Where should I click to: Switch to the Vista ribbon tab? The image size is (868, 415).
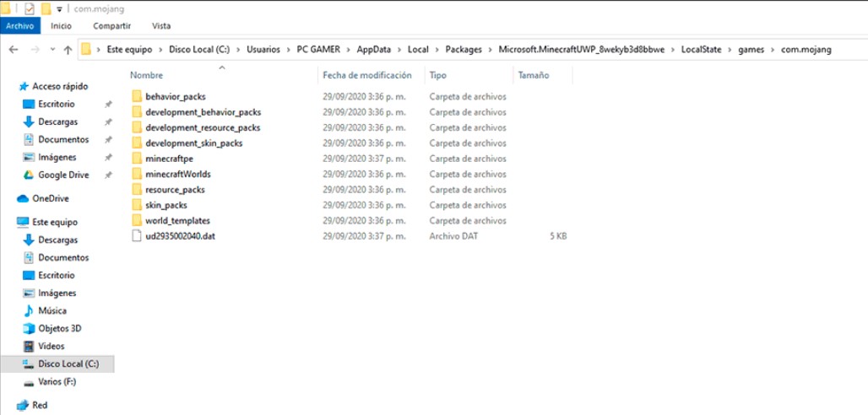161,25
